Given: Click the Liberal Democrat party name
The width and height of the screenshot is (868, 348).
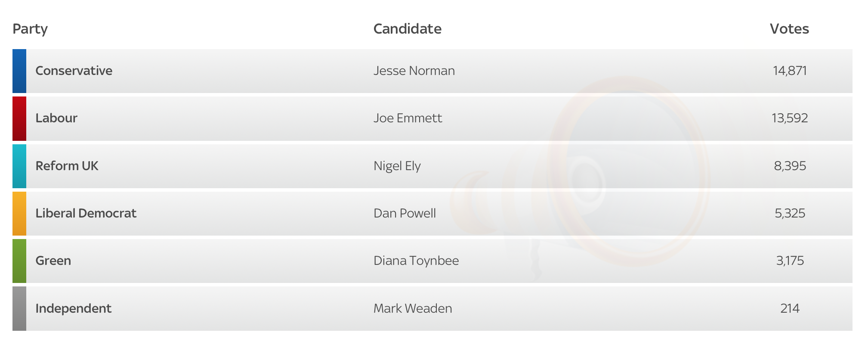Looking at the screenshot, I should click(x=86, y=213).
